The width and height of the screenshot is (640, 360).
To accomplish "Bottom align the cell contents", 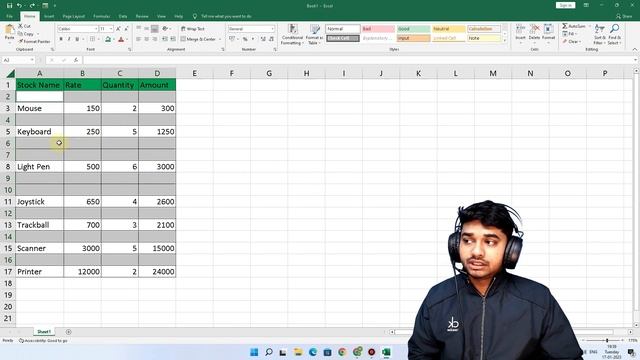I will point(155,29).
